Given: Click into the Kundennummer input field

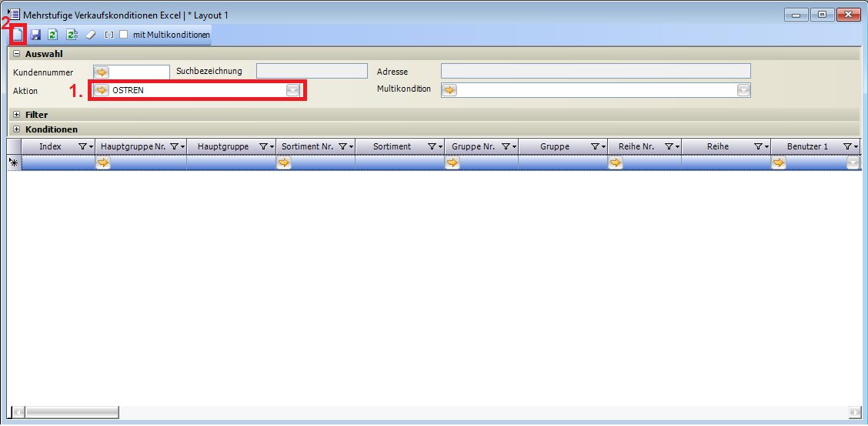Looking at the screenshot, I should pos(139,72).
